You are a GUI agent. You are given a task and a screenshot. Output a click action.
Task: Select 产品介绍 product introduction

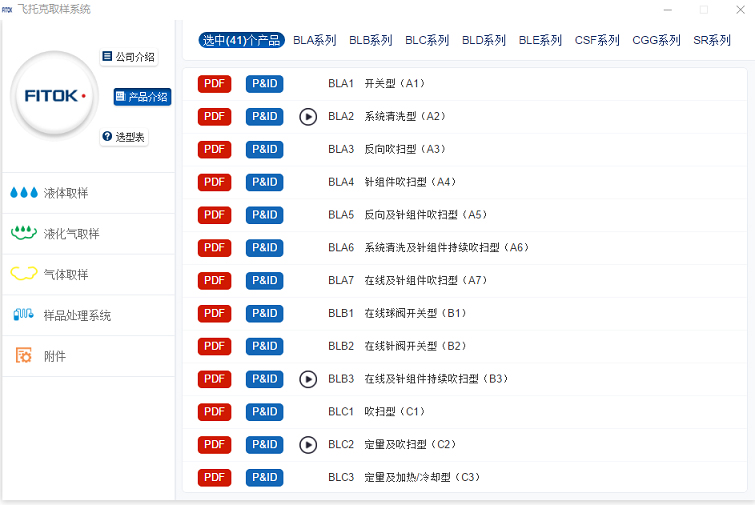[x=142, y=97]
